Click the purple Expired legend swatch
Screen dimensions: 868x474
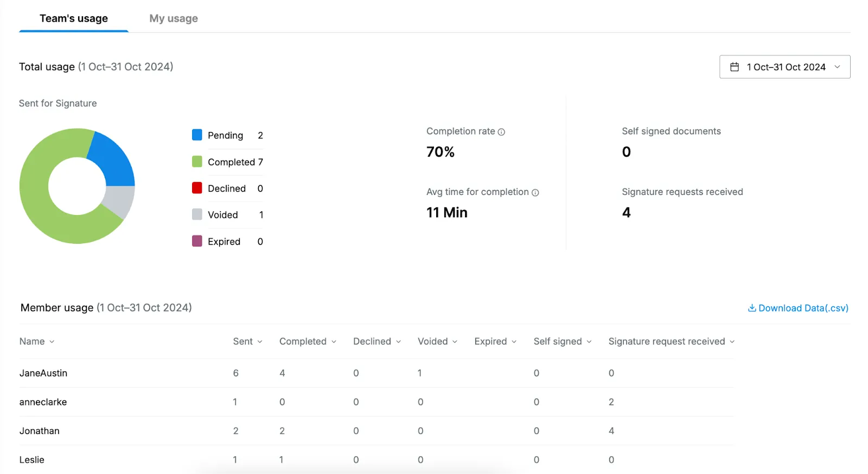[x=197, y=241]
